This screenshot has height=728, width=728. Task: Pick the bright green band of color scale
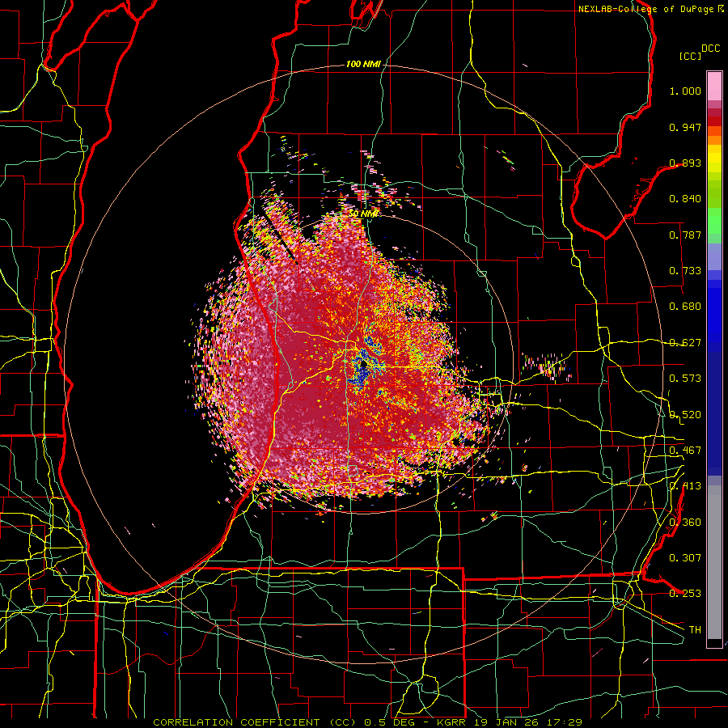714,221
